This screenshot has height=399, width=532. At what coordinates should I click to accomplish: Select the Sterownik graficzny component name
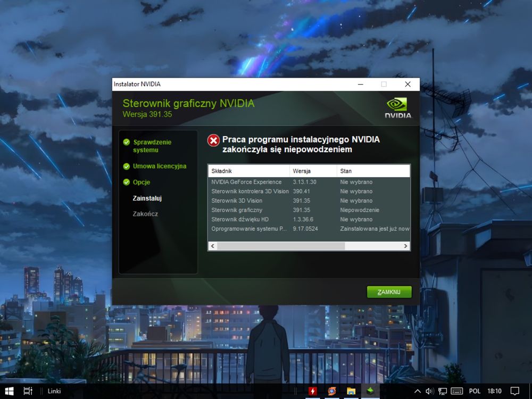[x=237, y=210]
